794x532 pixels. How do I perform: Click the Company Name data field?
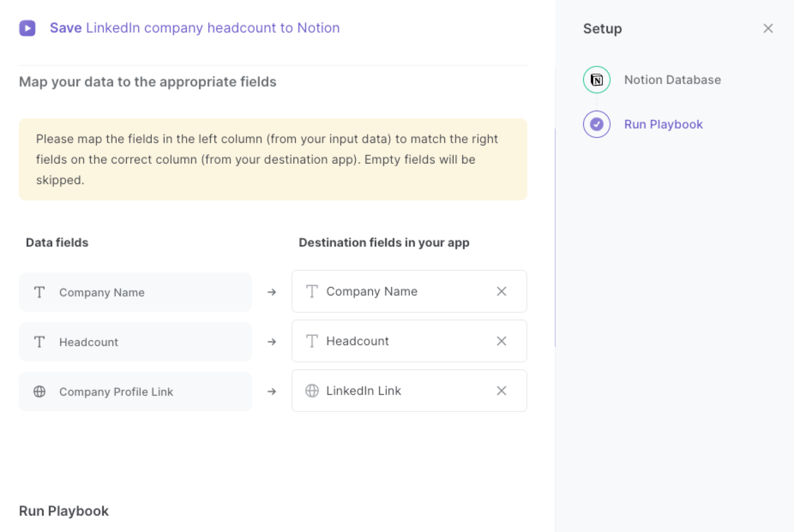point(135,293)
